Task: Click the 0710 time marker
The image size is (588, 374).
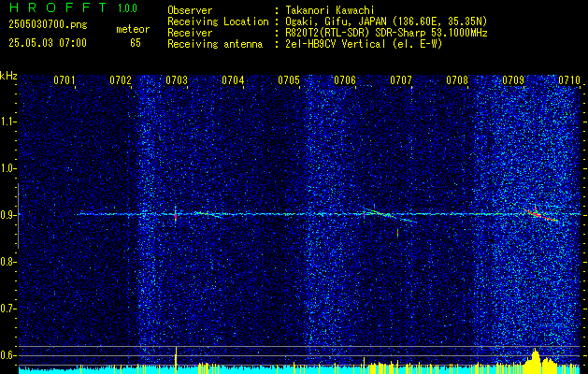Action: (569, 80)
